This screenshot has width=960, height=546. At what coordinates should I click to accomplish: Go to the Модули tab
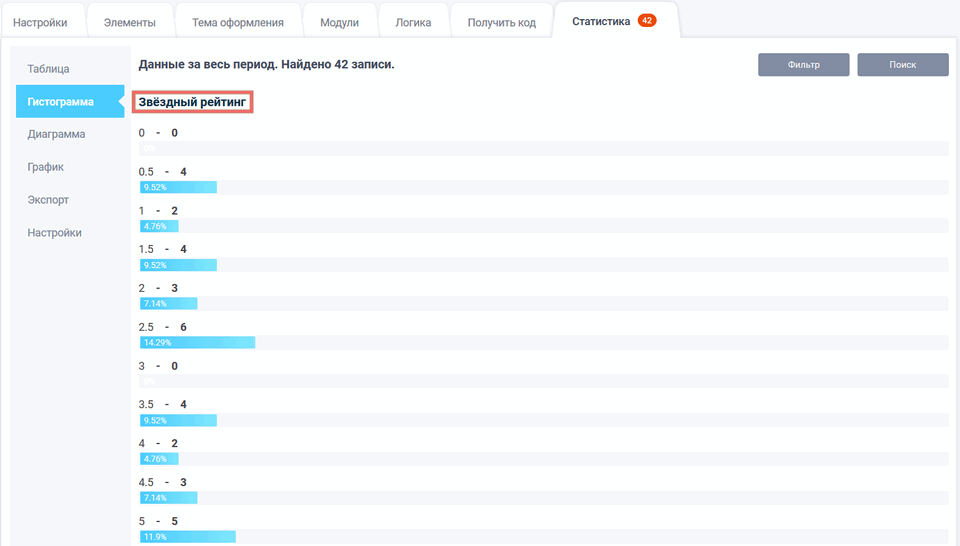[339, 22]
